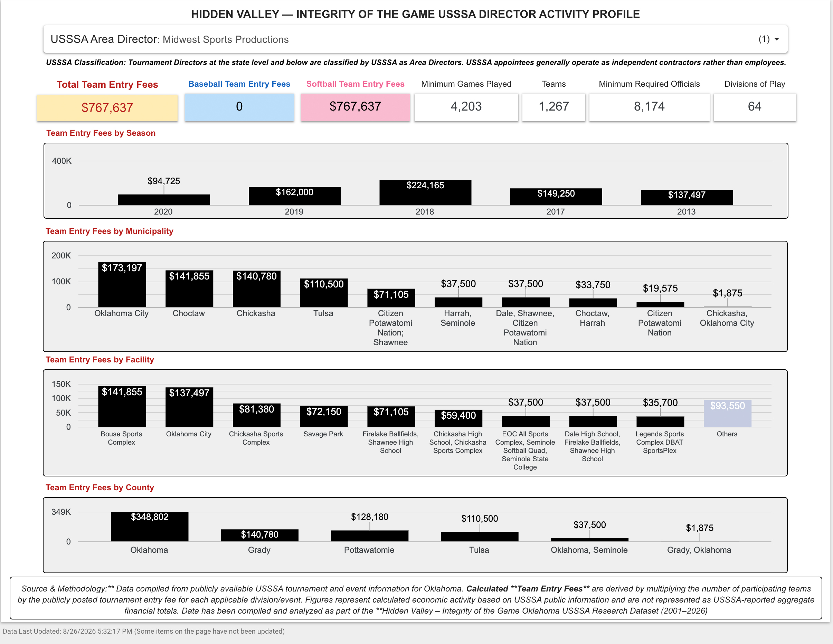Open the USSSA Area Director dropdown
Viewport: 833px width, 644px height.
point(415,39)
